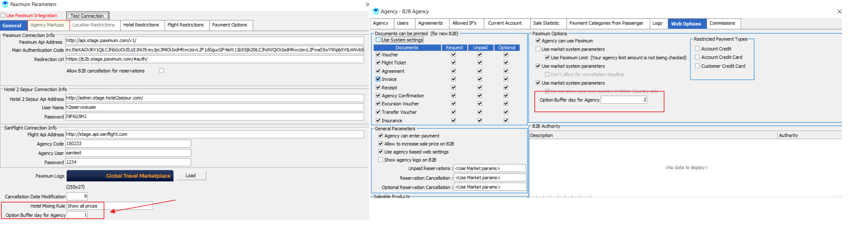Image resolution: width=868 pixels, height=244 pixels.
Task: Click the Global Travel Marketplace logo image
Action: tap(120, 176)
